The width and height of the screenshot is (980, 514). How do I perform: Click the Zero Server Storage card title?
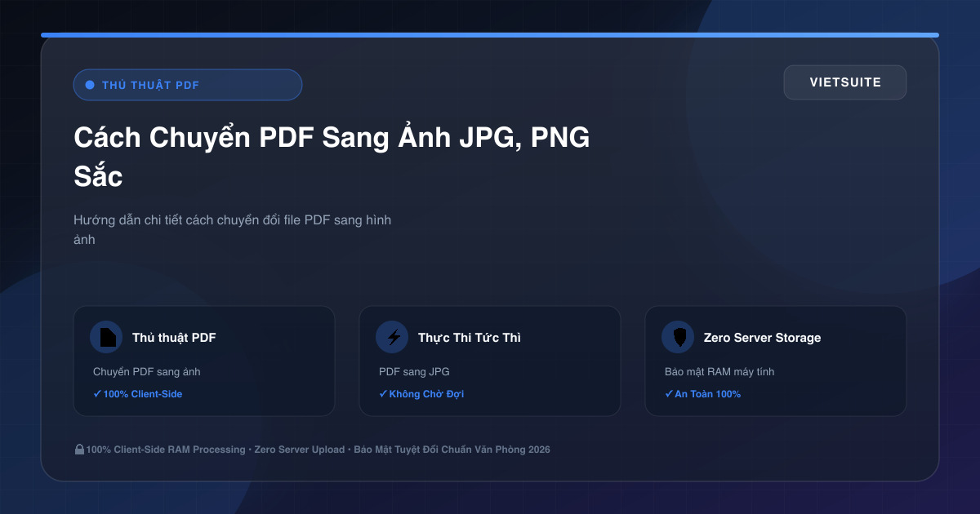tap(763, 337)
